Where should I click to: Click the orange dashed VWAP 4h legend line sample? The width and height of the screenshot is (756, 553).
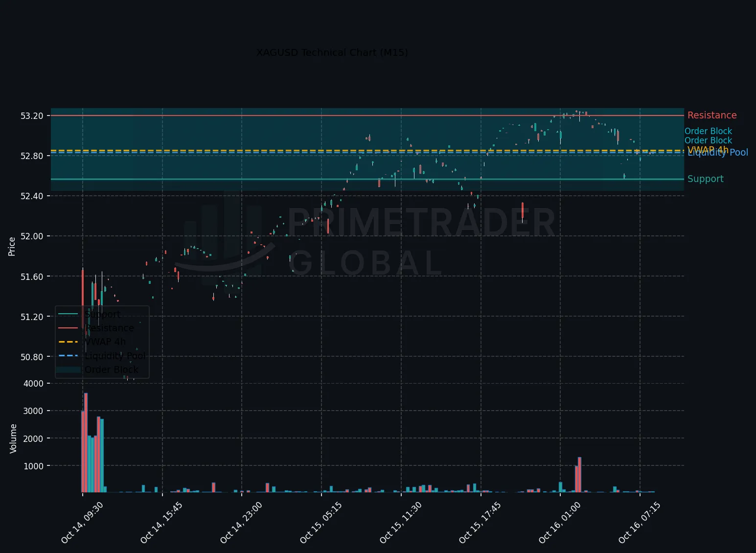(x=68, y=342)
